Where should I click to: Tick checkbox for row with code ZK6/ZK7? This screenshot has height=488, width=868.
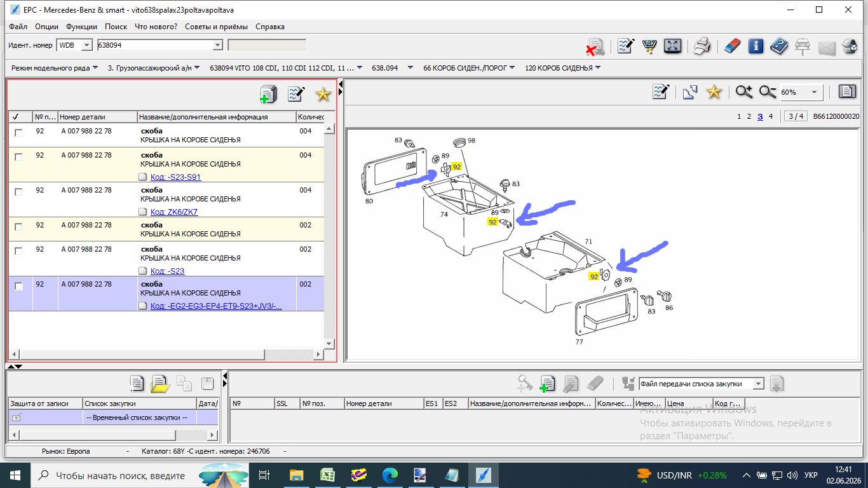click(18, 192)
